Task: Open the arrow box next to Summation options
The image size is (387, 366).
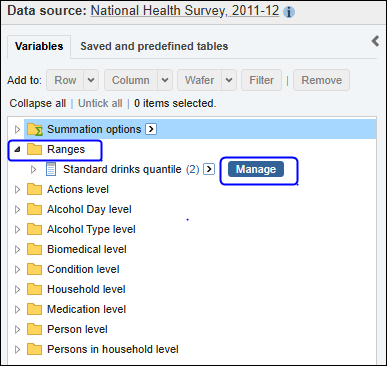Action: (151, 129)
